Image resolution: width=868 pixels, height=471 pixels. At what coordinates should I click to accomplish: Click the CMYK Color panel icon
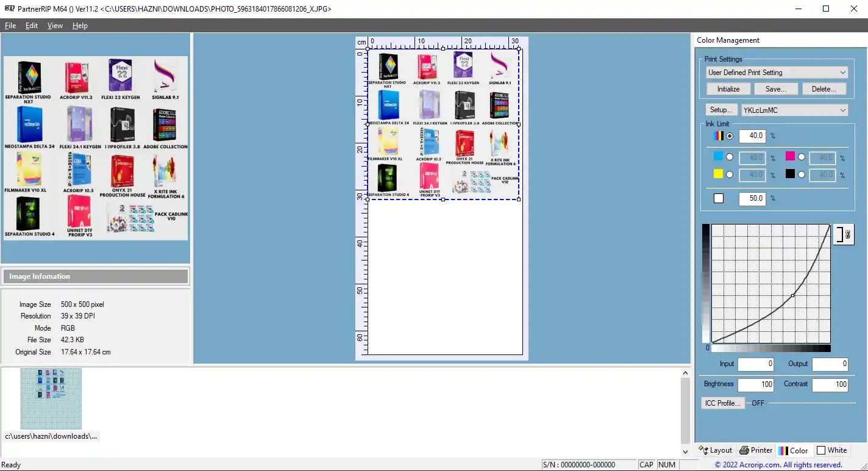point(784,450)
